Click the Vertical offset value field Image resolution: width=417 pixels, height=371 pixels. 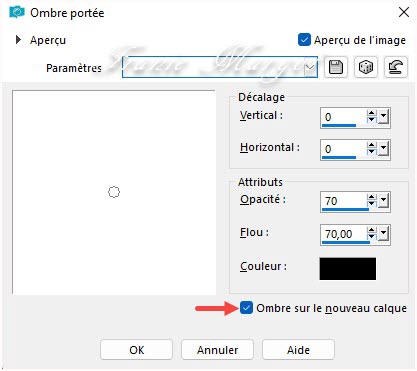pos(343,117)
